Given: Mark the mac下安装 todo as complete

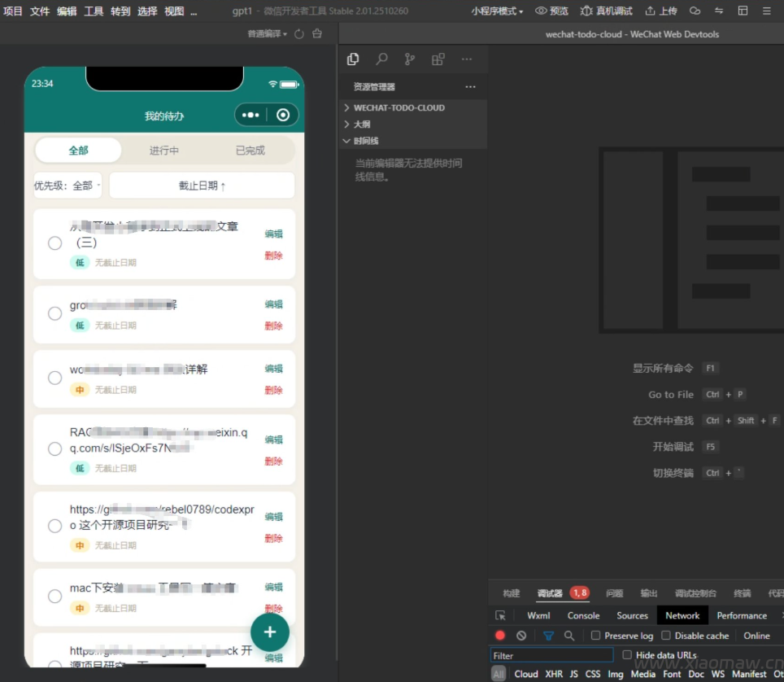Looking at the screenshot, I should pyautogui.click(x=55, y=596).
